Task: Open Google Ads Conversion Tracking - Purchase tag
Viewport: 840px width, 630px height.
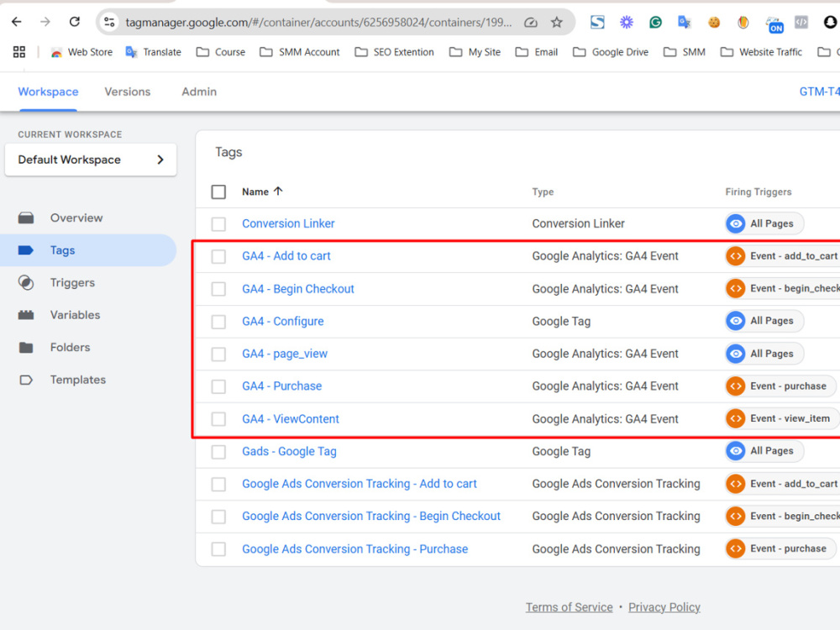Action: point(354,549)
